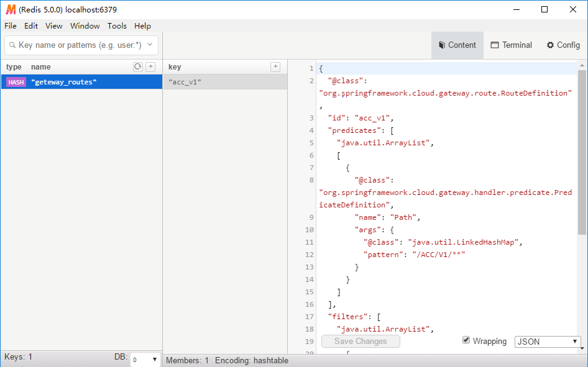Click the HASH type badge
Screen dimensions: 588x367
click(16, 81)
